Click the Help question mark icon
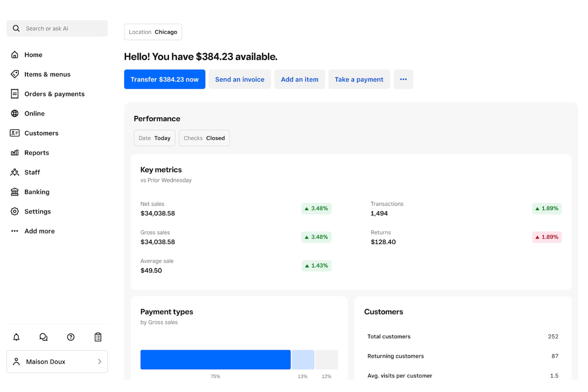This screenshot has height=392, width=588. 70,337
